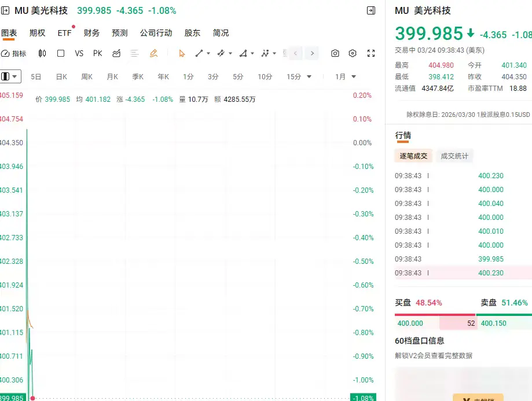Switch to ETF tab
532x401 pixels.
tap(64, 33)
